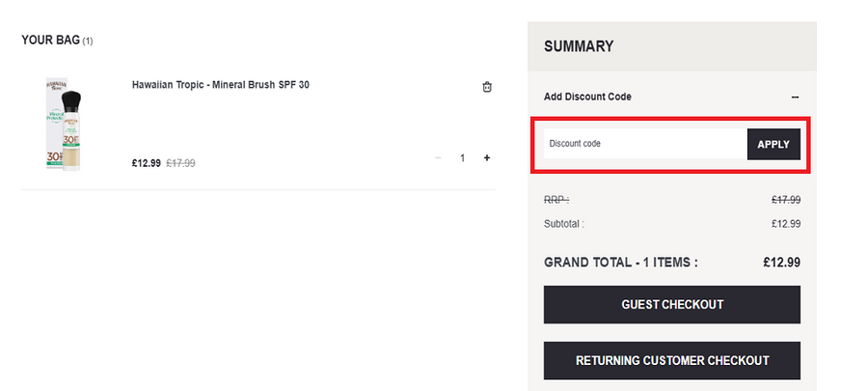
Task: Click the Grand Total items label
Action: (x=620, y=262)
